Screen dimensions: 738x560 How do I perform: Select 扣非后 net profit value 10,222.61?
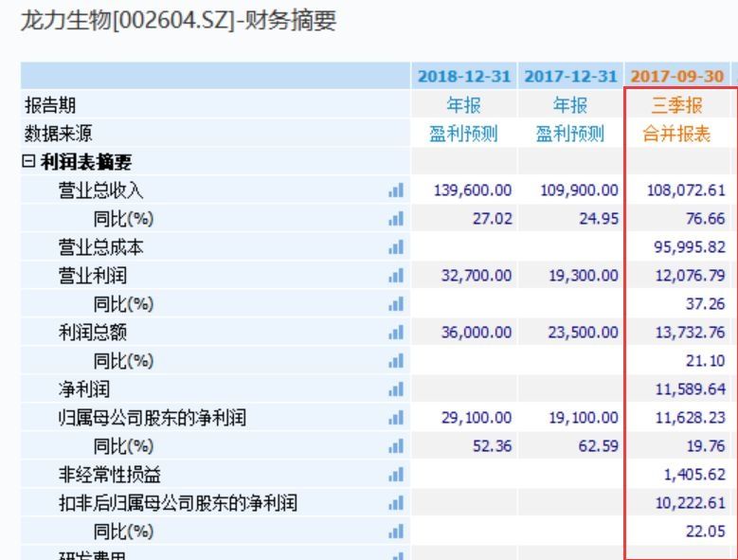(690, 502)
